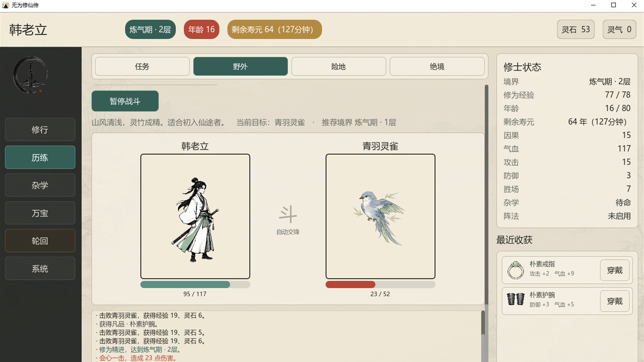Click the 胜场 7 stat row
This screenshot has height=362, width=644.
567,189
